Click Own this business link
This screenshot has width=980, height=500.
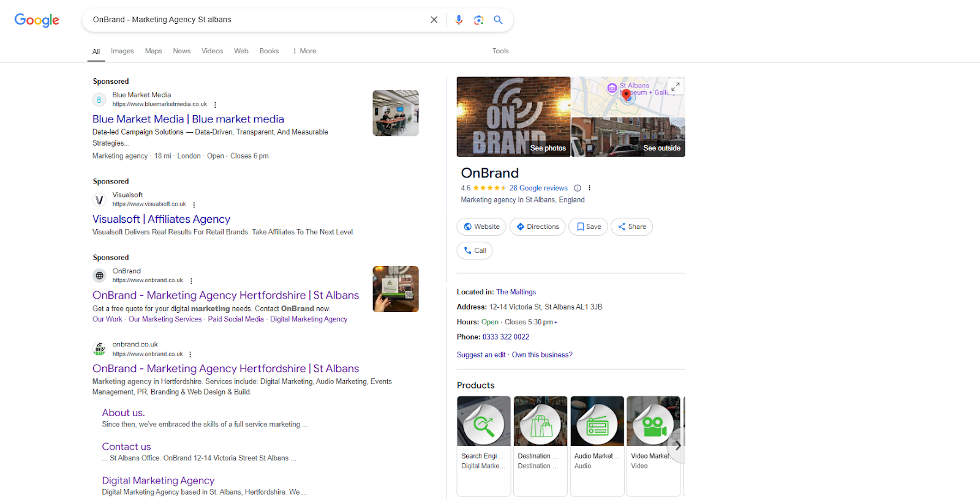click(x=542, y=354)
